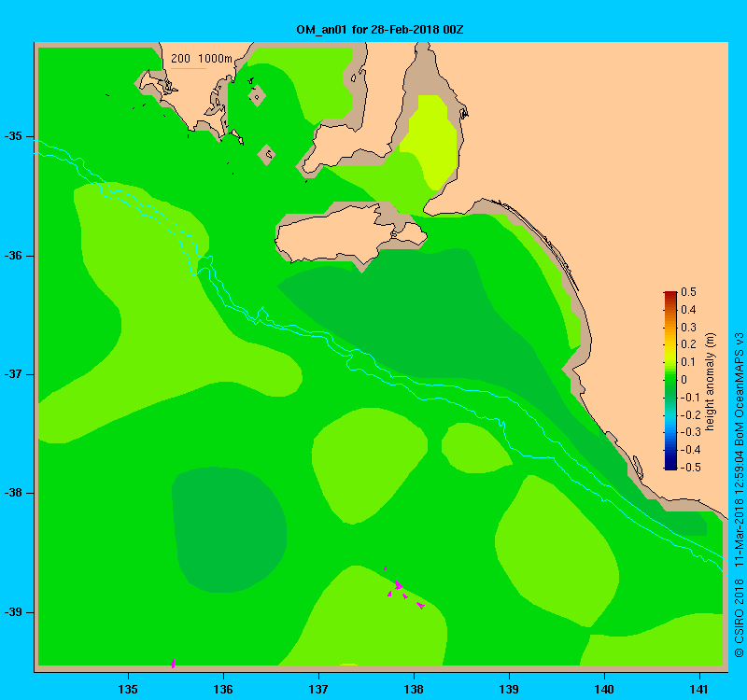This screenshot has height=700, width=747.
Task: Click the magenta drifter markers near 138E 39S
Action: [x=404, y=589]
